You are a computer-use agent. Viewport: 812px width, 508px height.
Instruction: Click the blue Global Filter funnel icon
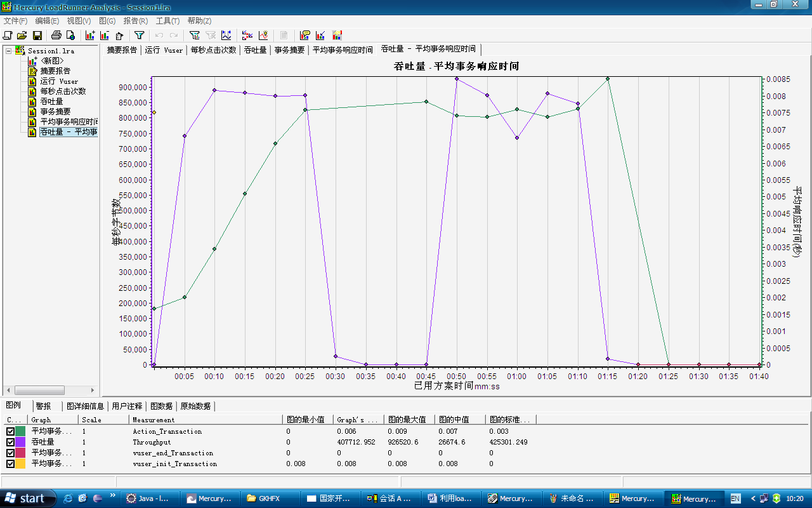point(140,36)
